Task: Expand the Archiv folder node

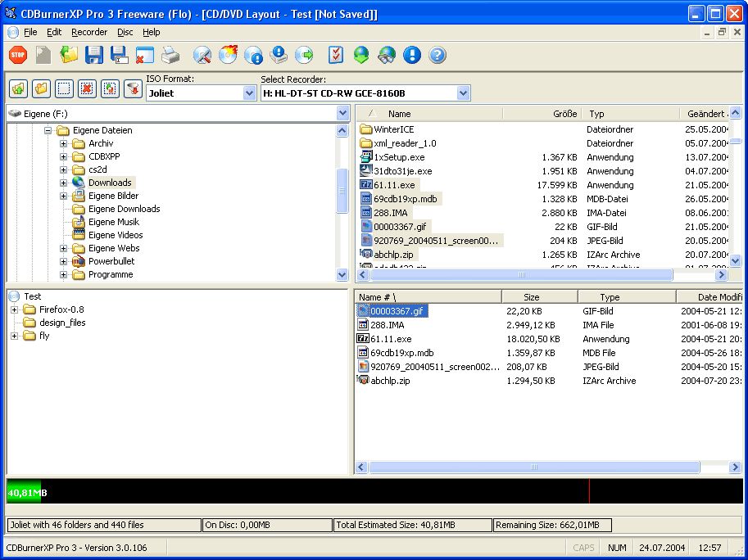Action: [x=63, y=143]
